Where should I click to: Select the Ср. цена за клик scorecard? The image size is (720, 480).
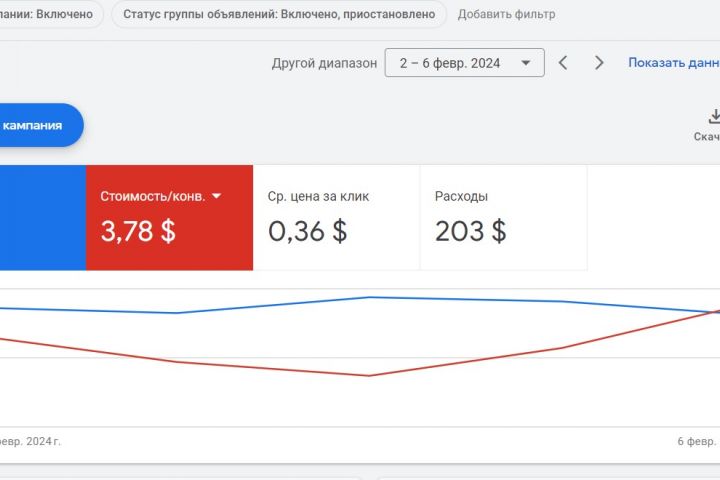click(336, 218)
